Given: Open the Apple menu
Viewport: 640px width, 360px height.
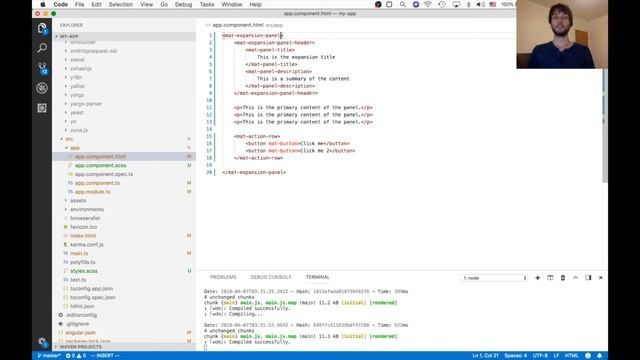Looking at the screenshot, I should [42, 4].
